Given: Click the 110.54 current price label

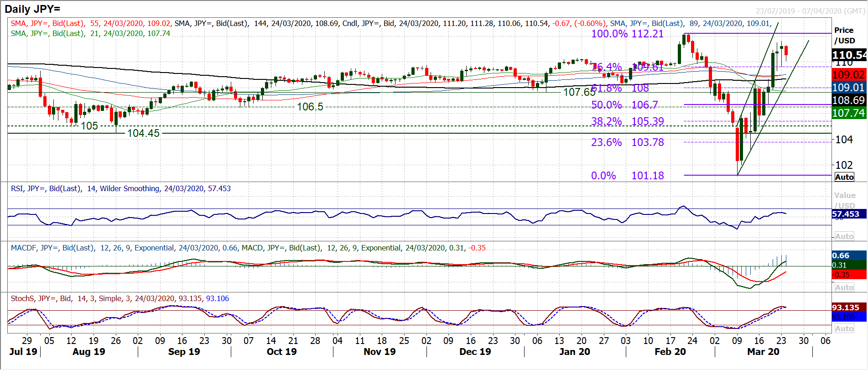Looking at the screenshot, I should coord(849,55).
